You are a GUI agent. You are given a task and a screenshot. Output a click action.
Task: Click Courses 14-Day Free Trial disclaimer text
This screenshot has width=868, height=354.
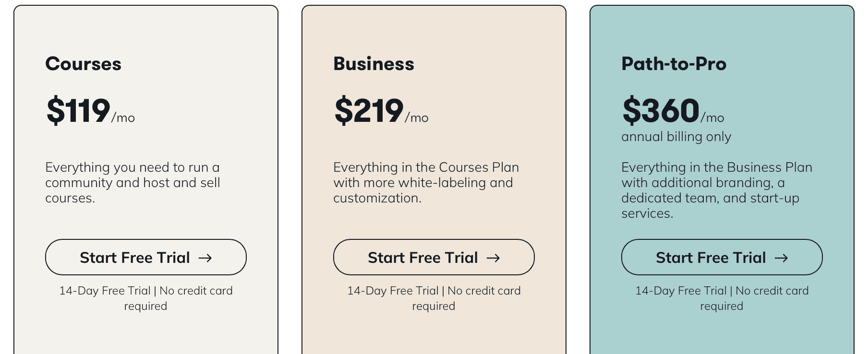[x=145, y=298]
